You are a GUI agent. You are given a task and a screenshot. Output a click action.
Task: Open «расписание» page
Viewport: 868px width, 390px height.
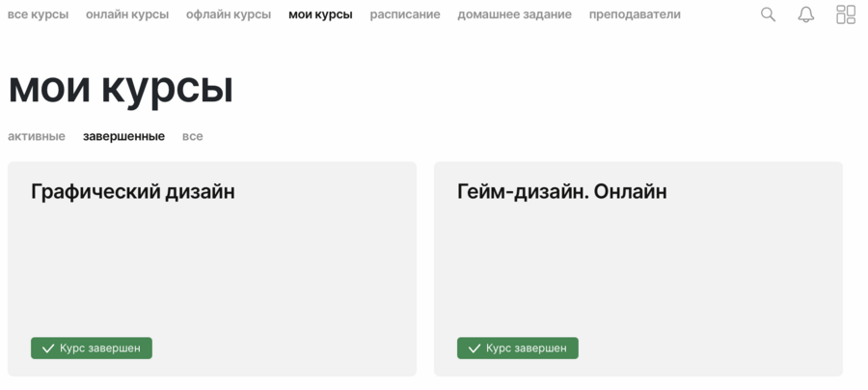click(405, 14)
